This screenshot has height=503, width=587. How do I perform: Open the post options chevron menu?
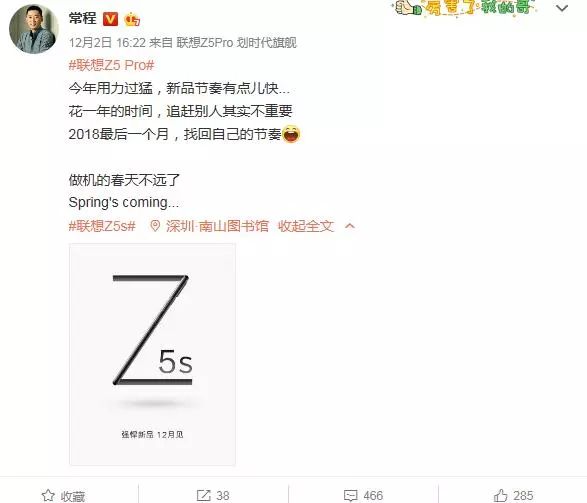tap(562, 8)
